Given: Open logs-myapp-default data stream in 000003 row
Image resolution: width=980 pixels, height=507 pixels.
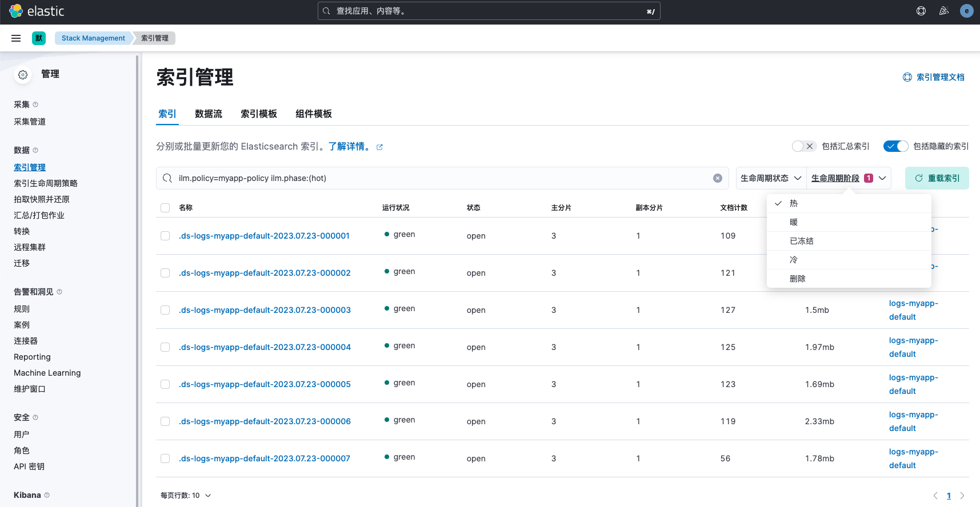Looking at the screenshot, I should pos(914,310).
